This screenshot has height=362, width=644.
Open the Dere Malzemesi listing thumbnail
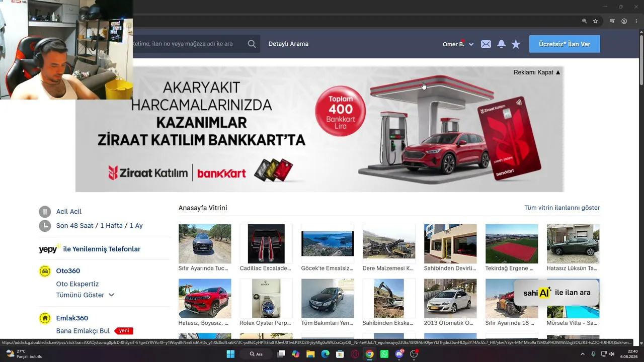389,244
